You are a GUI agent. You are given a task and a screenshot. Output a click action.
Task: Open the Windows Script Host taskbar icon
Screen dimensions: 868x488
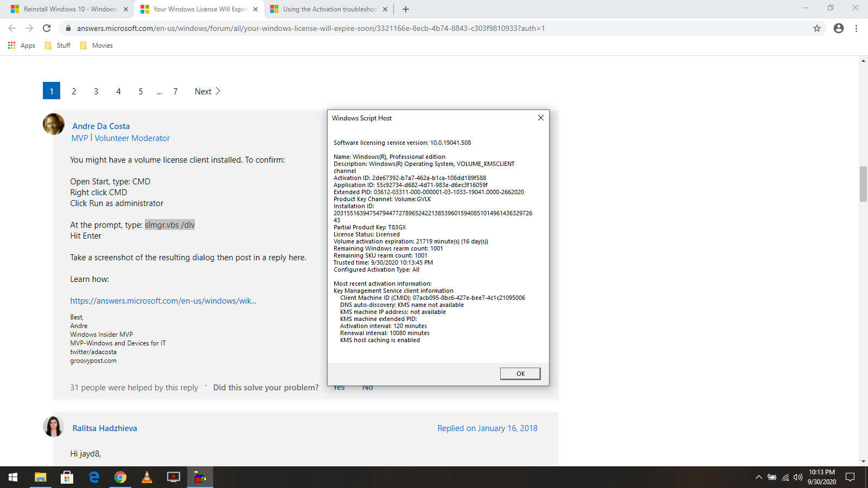click(200, 477)
